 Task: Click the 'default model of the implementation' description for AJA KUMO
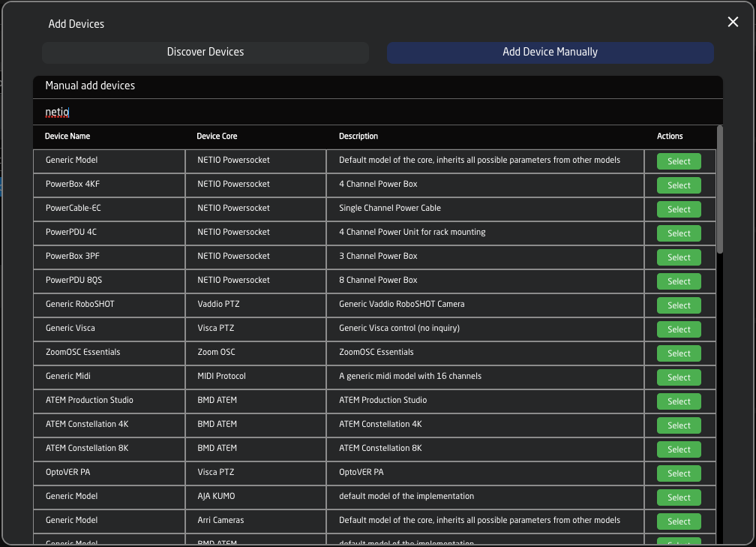point(406,496)
